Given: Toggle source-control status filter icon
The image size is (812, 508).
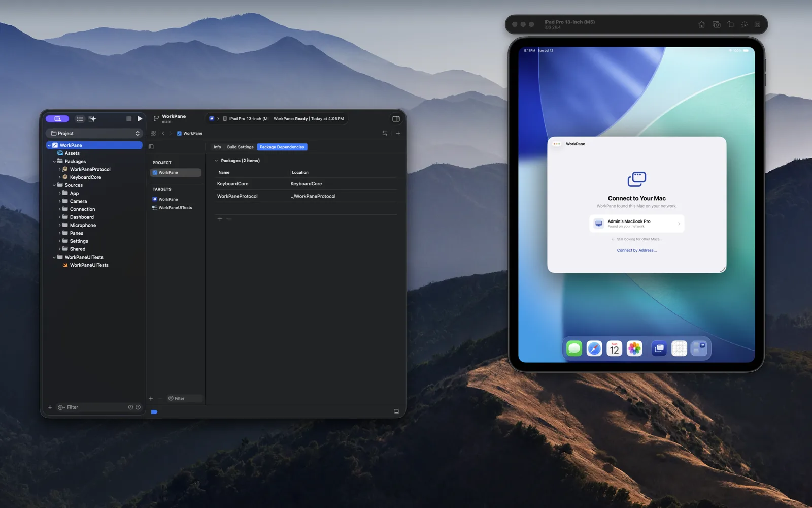Looking at the screenshot, I should [138, 407].
